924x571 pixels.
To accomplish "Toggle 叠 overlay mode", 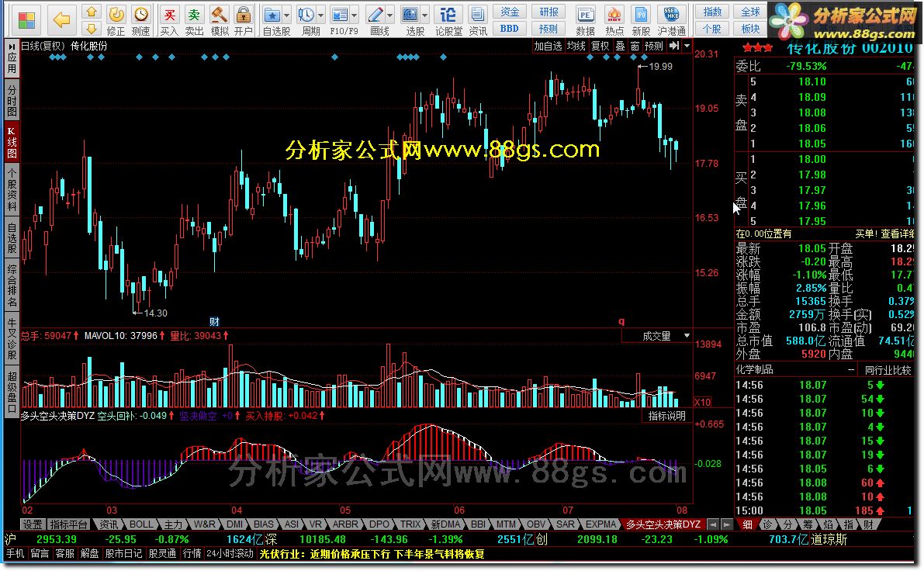I will pos(620,46).
